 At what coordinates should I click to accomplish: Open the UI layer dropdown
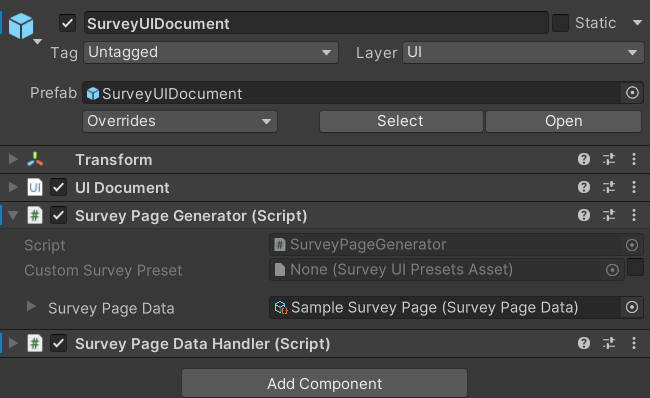[x=523, y=53]
